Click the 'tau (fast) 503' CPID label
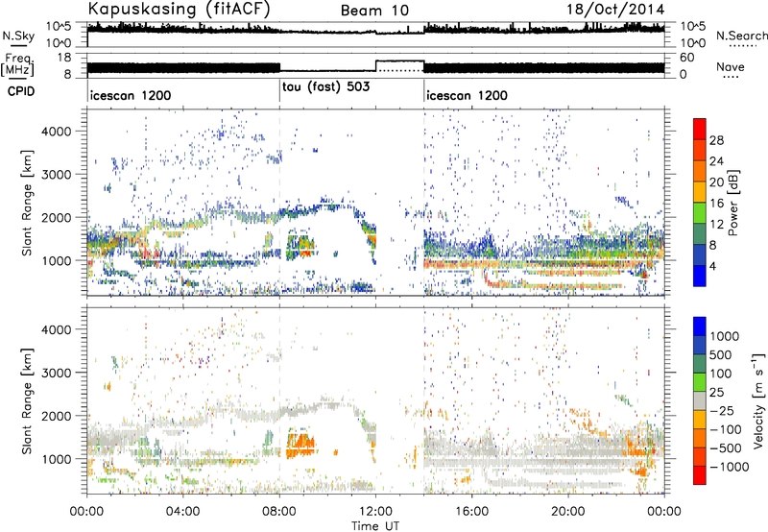768x532 pixels. (x=325, y=87)
